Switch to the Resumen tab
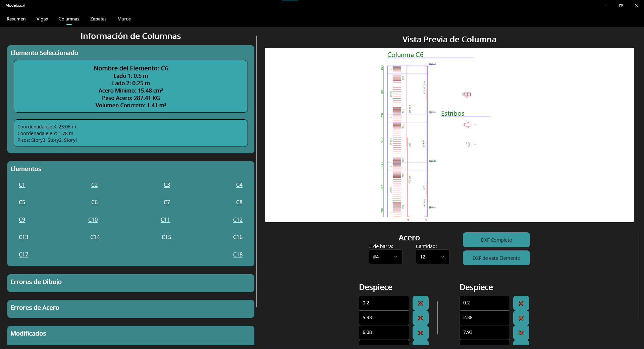The image size is (644, 349). click(x=16, y=19)
